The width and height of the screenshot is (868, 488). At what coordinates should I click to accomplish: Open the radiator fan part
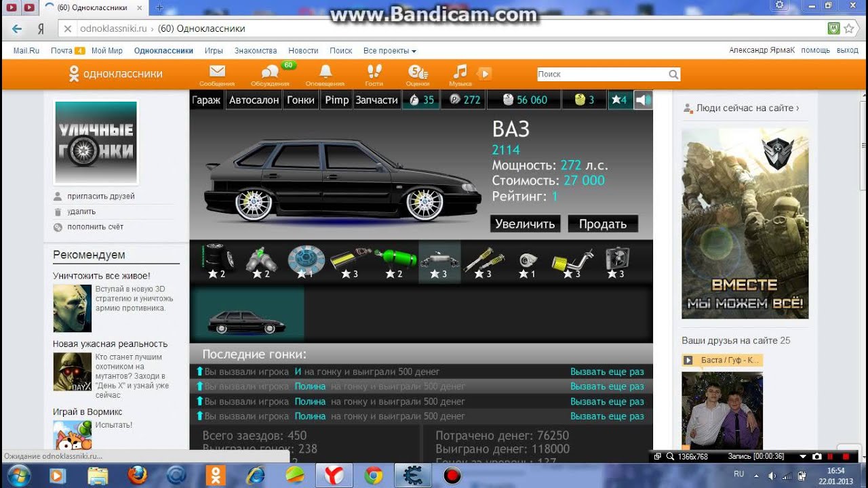(617, 262)
